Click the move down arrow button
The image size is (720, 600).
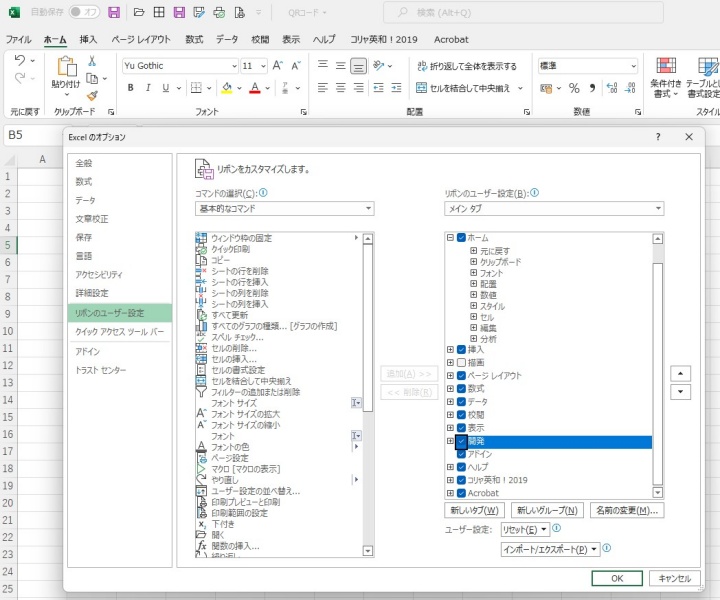[x=680, y=392]
